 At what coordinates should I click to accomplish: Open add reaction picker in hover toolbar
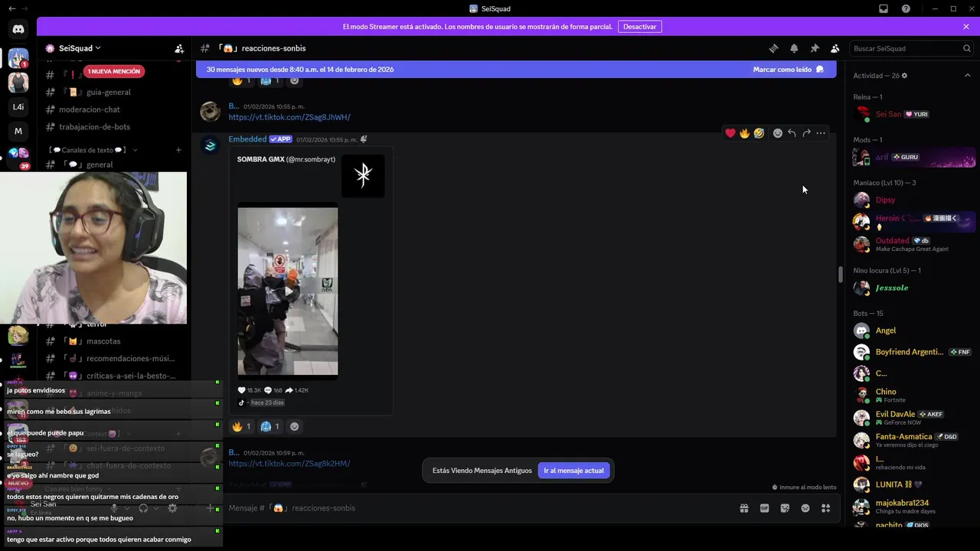[x=778, y=133]
